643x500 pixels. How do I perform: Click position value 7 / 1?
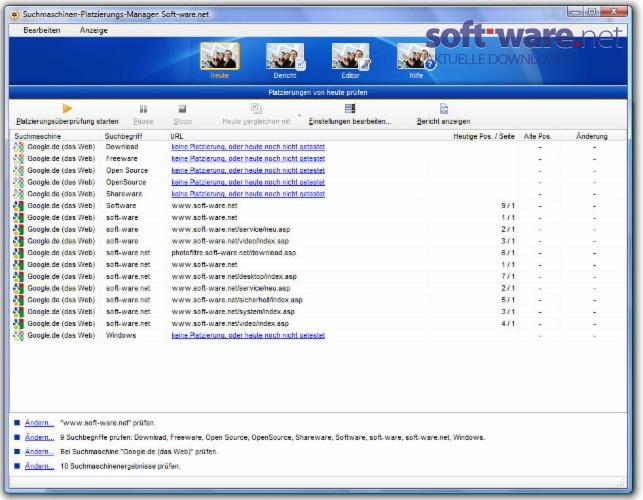(x=508, y=276)
